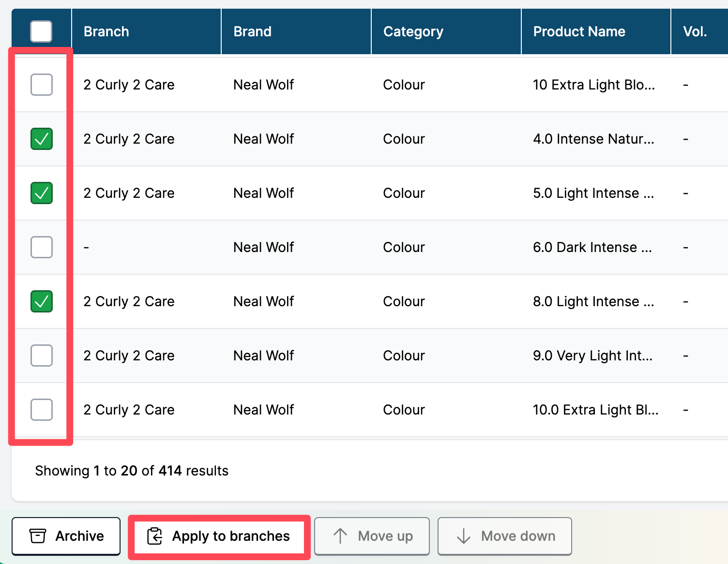Click the Apply to branches clipboard icon
The image size is (728, 564).
click(x=154, y=536)
